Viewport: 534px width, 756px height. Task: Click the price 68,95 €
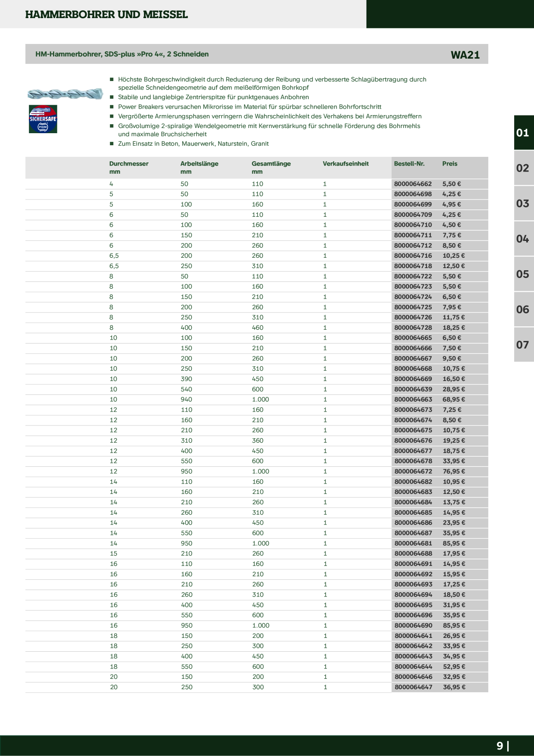(454, 400)
